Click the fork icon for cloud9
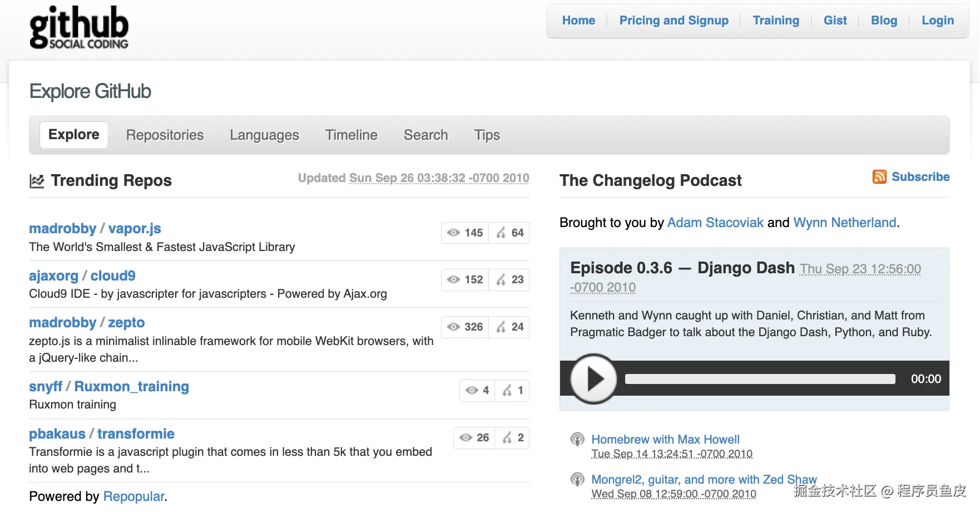Viewport: 980px width, 512px height. [501, 280]
